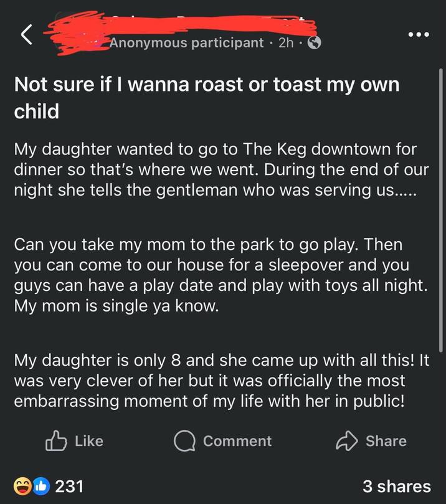The width and height of the screenshot is (446, 504).
Task: Select the "Comment" text label
Action: [x=237, y=441]
